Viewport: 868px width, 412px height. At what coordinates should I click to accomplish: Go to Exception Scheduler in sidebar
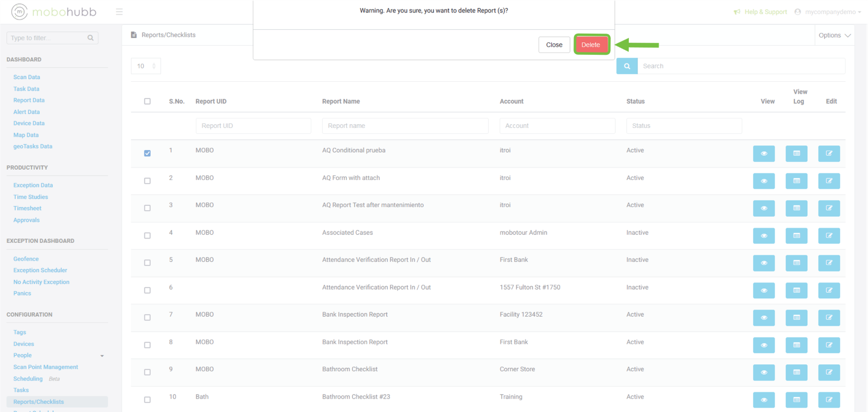pyautogui.click(x=40, y=271)
